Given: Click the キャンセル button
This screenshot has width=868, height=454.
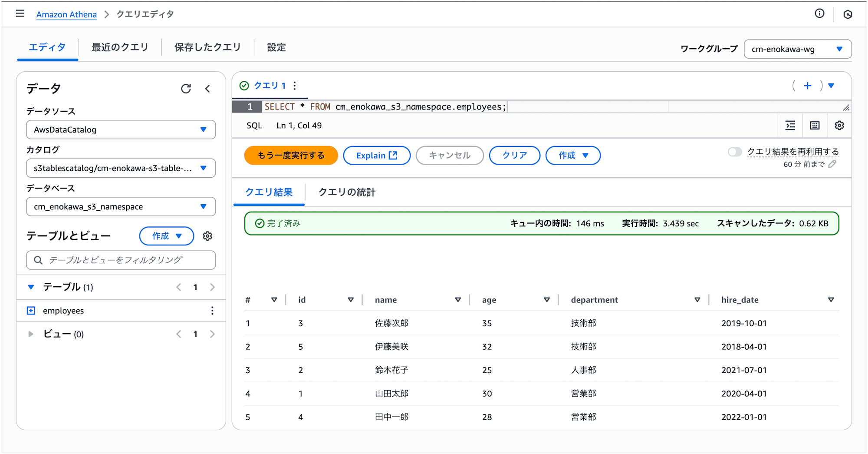Looking at the screenshot, I should (x=450, y=156).
